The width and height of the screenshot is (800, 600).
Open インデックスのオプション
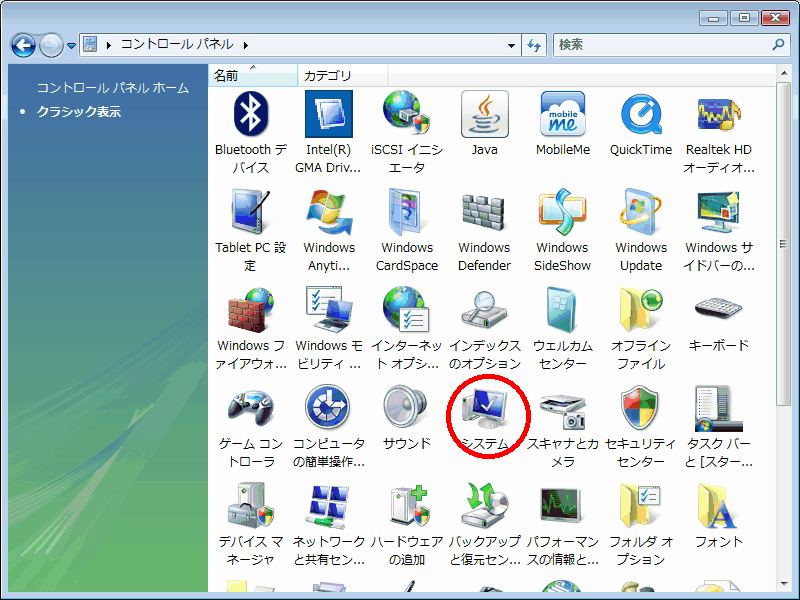[485, 329]
